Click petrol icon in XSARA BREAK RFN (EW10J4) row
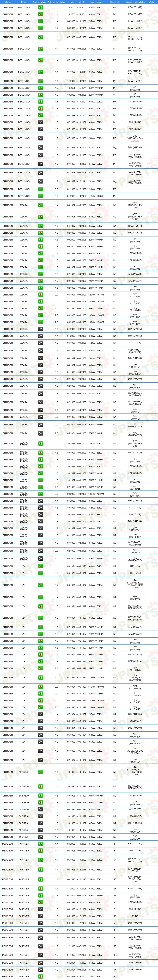 pyautogui.click(x=40, y=494)
